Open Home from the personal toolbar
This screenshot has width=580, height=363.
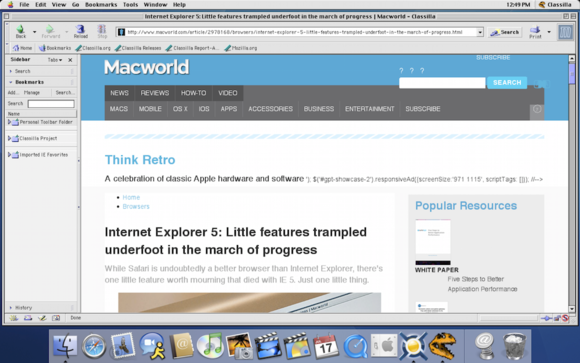tap(22, 48)
